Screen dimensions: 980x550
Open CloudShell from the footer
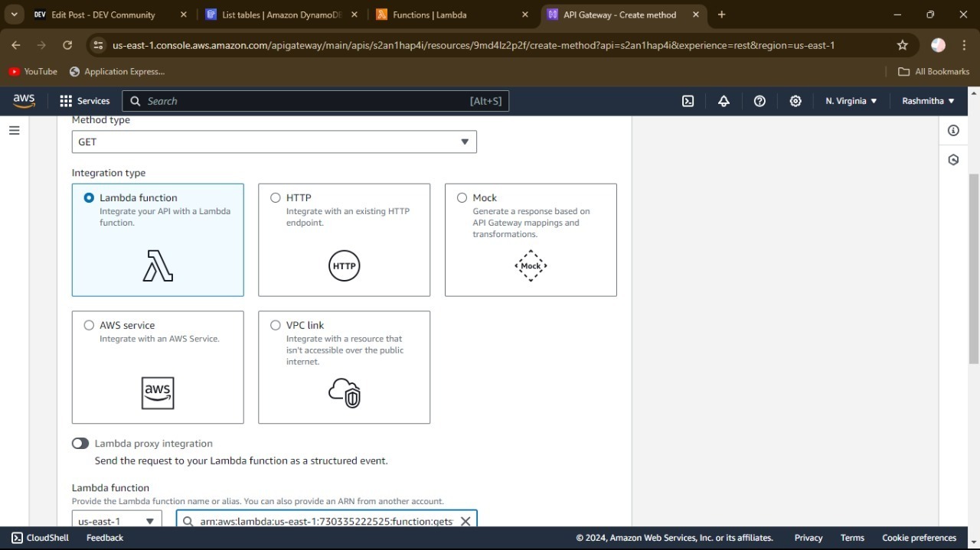click(40, 538)
